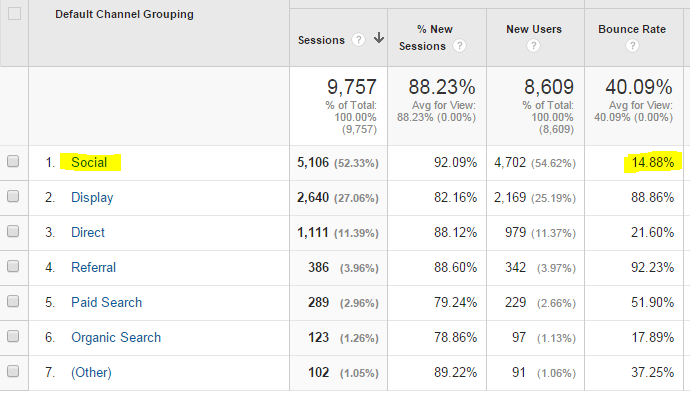Check the Social row checkbox
Image resolution: width=690 pixels, height=406 pixels.
click(x=13, y=162)
